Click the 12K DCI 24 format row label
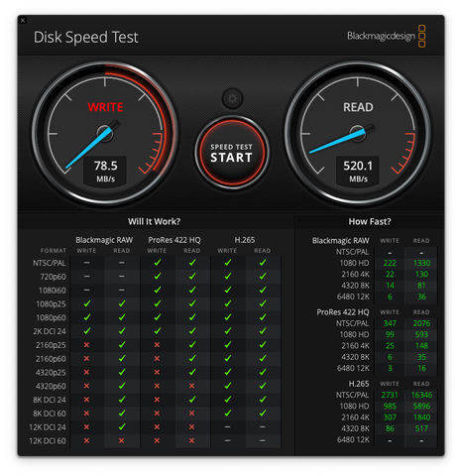This screenshot has width=462, height=476. [48, 427]
